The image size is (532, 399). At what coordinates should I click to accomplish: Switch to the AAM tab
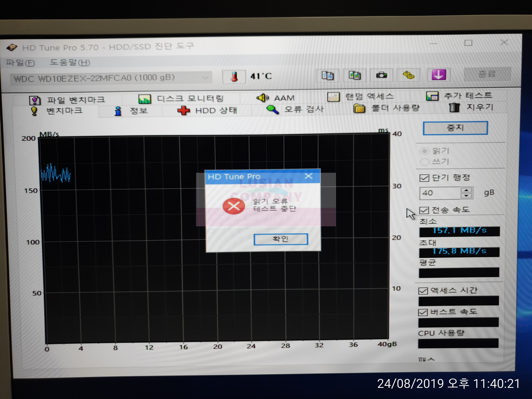(276, 98)
